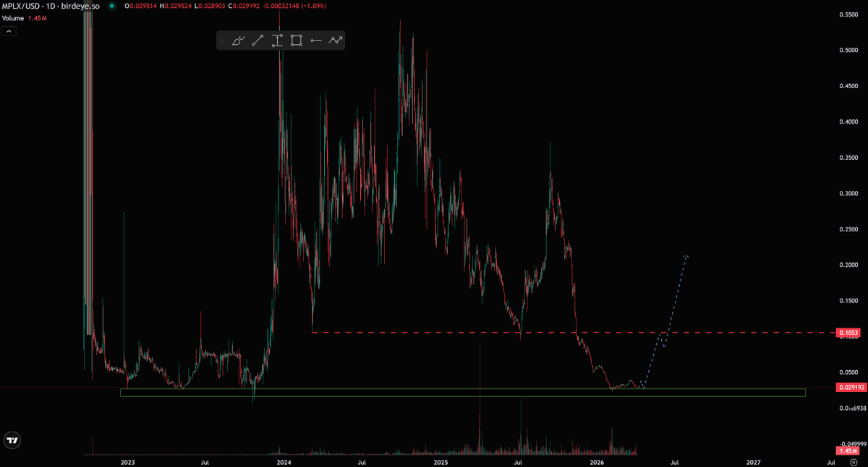Viewport: 868px width, 467px height.
Task: Click the 0.0500 price axis value
Action: (848, 372)
